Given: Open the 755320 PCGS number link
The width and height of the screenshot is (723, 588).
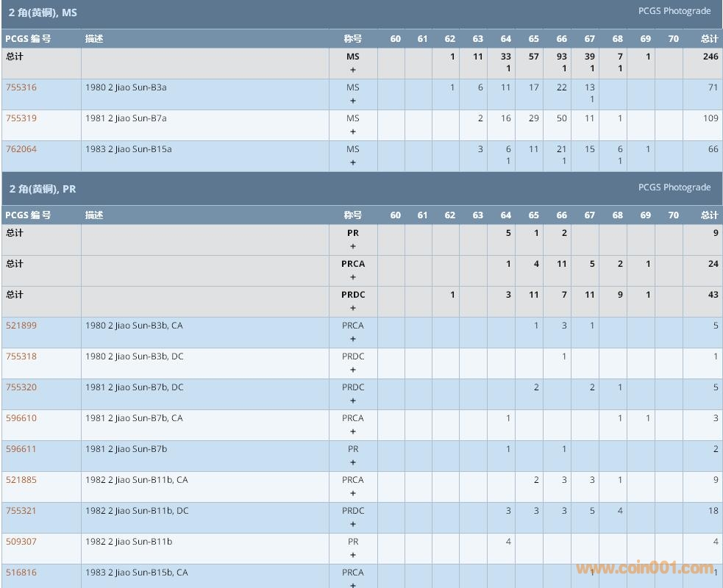Looking at the screenshot, I should pos(21,387).
